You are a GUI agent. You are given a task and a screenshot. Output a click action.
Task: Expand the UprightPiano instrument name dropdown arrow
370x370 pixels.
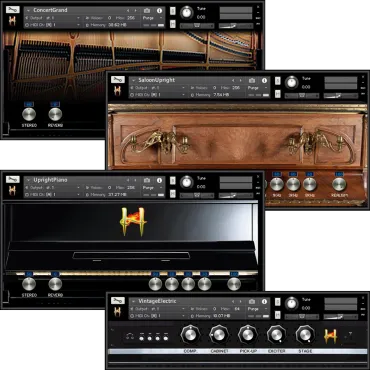(x=28, y=180)
